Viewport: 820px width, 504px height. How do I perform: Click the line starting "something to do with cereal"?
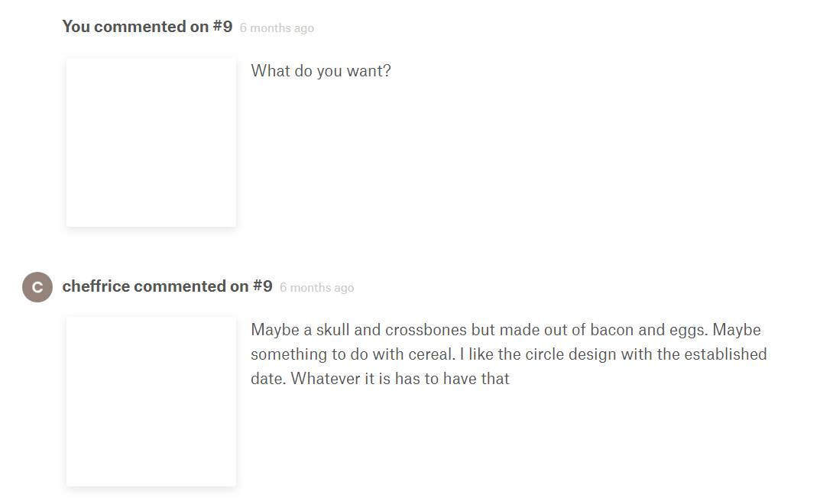pos(508,354)
